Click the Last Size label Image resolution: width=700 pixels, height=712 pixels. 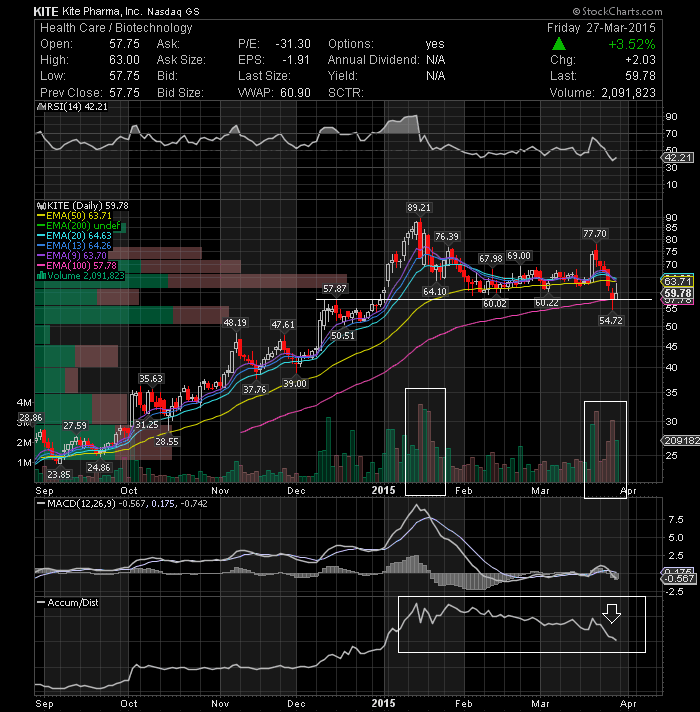tap(264, 76)
